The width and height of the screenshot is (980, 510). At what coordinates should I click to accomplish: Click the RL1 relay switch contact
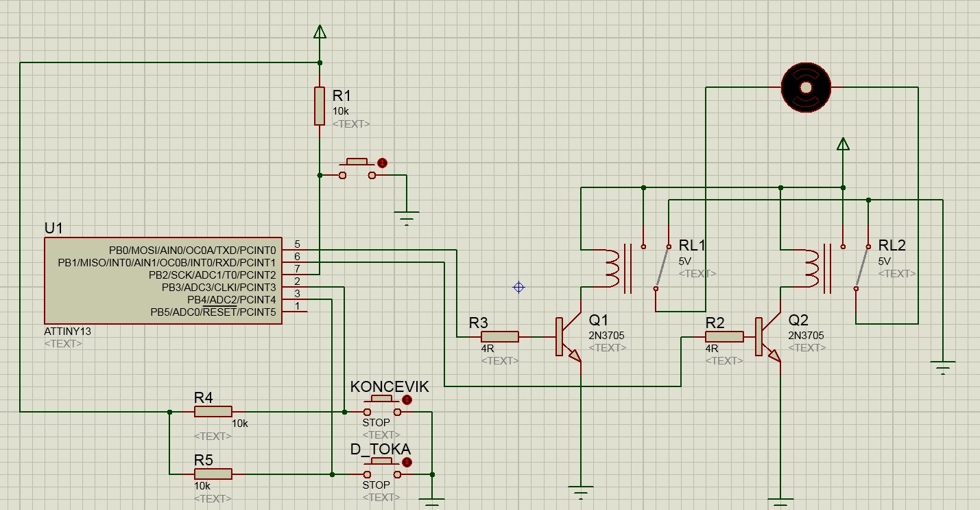tap(662, 268)
